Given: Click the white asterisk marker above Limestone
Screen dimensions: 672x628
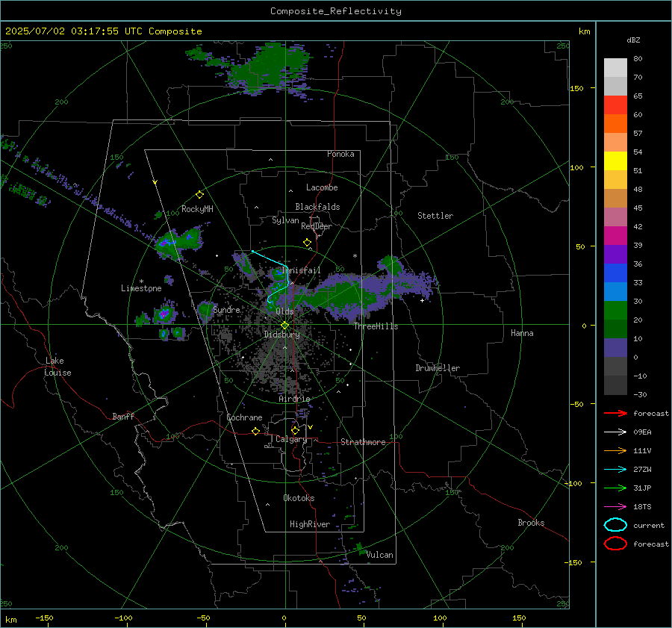Looking at the screenshot, I should tap(141, 282).
